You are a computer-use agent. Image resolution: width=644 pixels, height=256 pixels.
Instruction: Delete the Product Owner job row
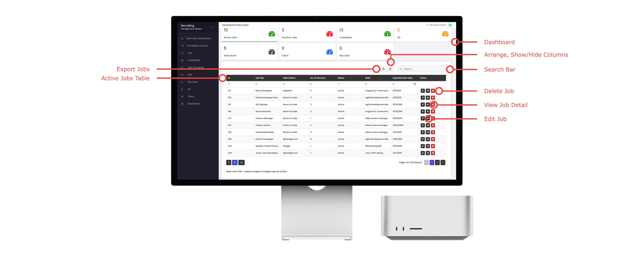tap(433, 125)
